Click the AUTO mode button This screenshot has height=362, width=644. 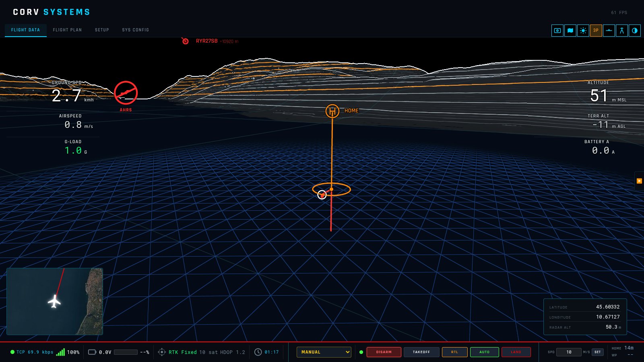tap(485, 352)
